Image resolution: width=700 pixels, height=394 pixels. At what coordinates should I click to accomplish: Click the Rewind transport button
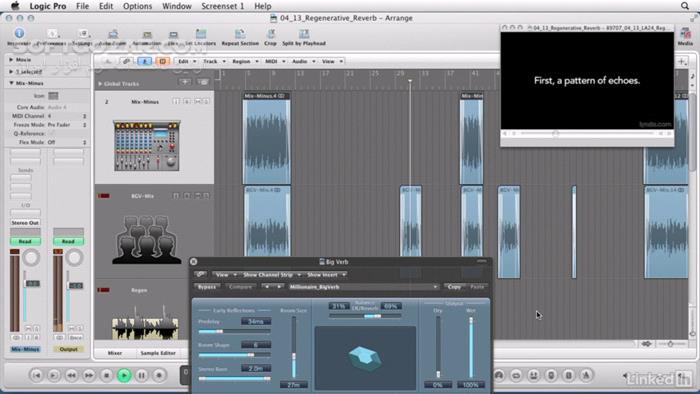coord(71,375)
